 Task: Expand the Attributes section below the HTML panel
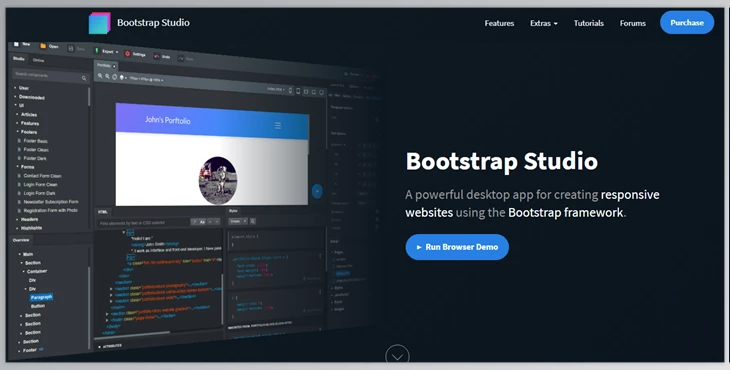tap(110, 346)
